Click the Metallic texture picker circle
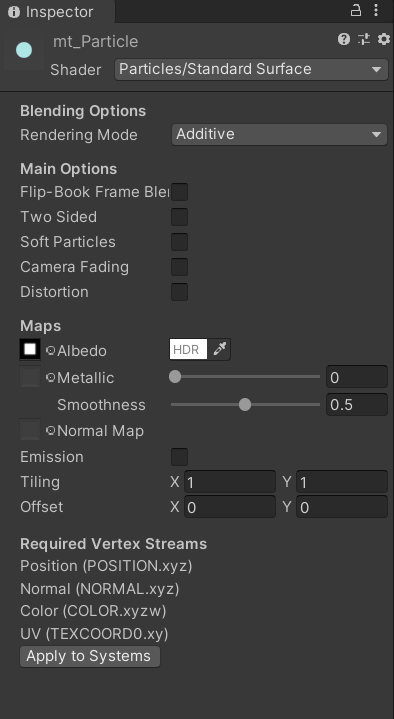The image size is (394, 719). [x=50, y=377]
